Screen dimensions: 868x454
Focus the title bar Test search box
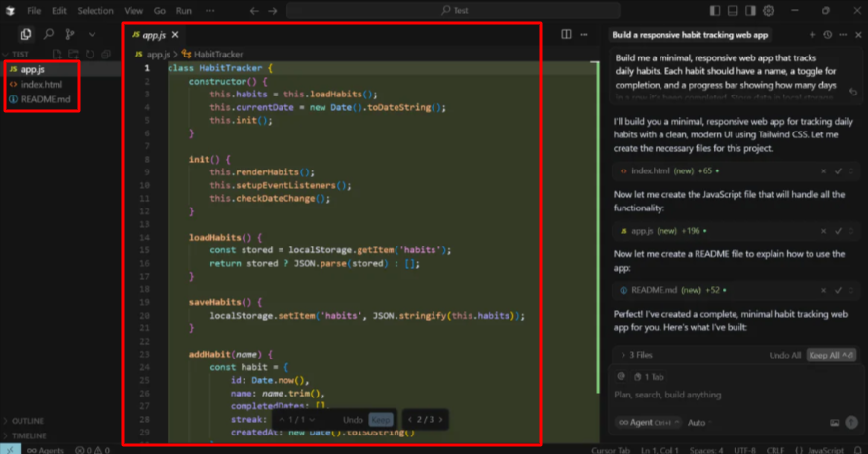pyautogui.click(x=453, y=10)
